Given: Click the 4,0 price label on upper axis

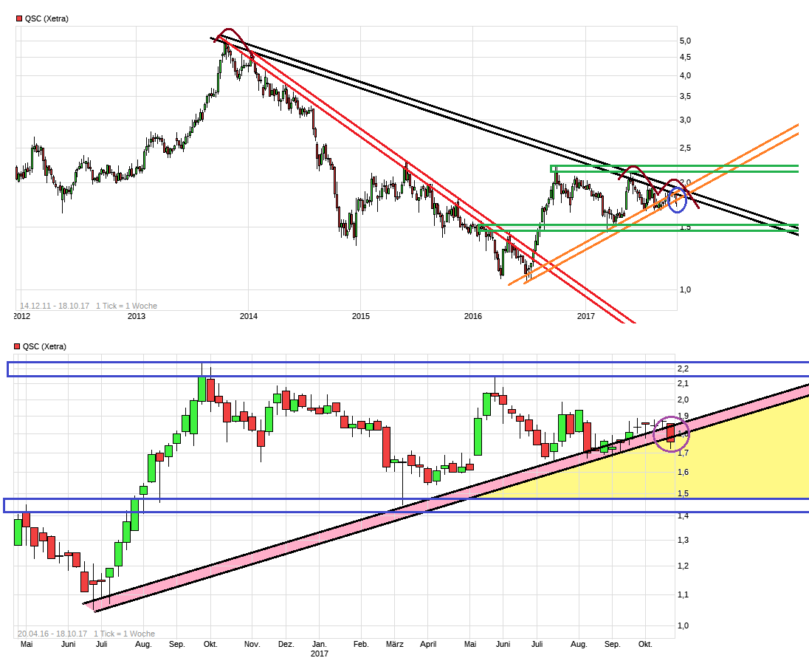Looking at the screenshot, I should 685,75.
